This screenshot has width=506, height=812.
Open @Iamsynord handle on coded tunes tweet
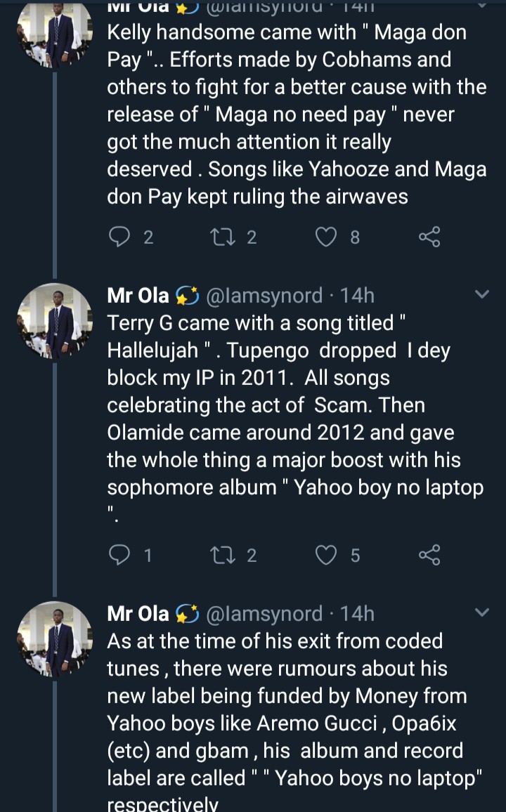264,614
